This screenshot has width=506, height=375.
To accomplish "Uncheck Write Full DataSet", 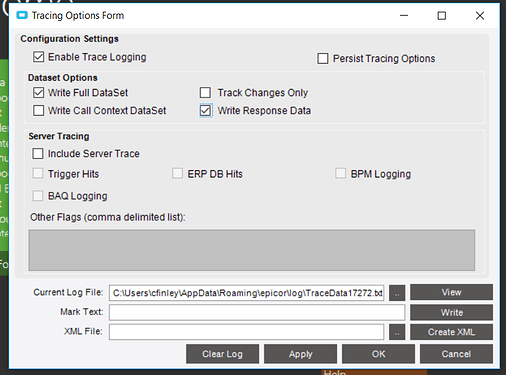I will [x=38, y=93].
